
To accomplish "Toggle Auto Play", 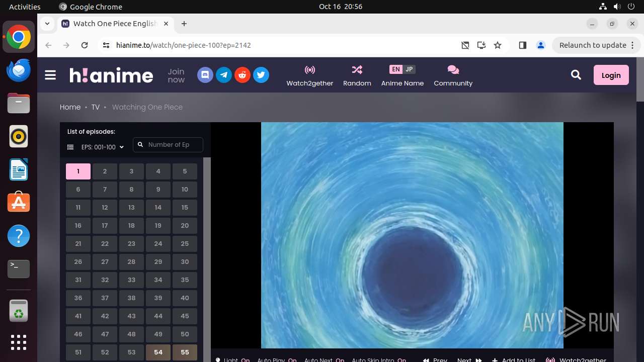I will point(277,360).
